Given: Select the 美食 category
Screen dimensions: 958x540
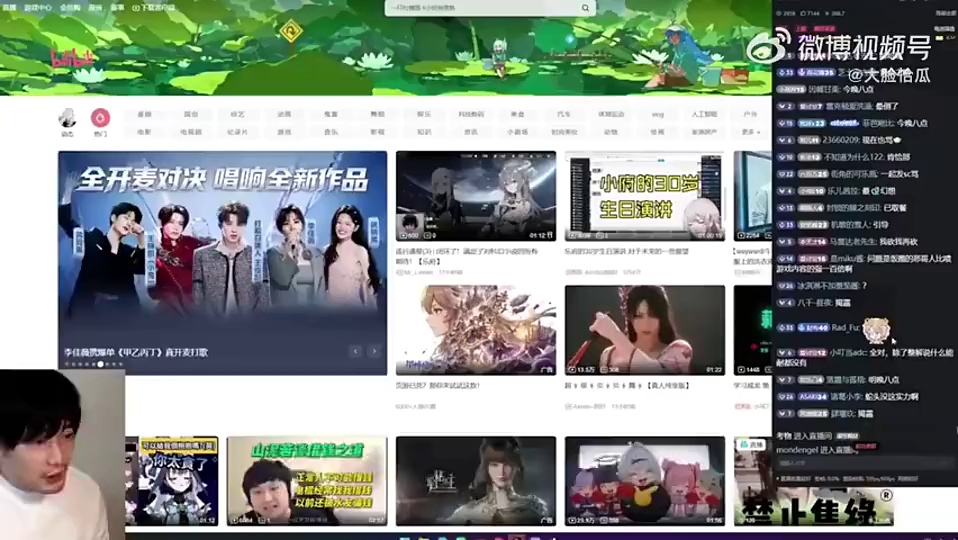Looking at the screenshot, I should [x=517, y=114].
